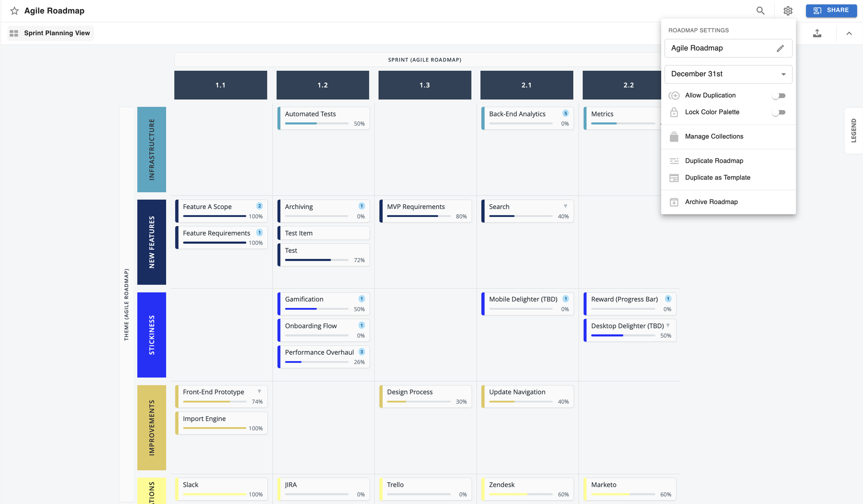Image resolution: width=863 pixels, height=504 pixels.
Task: Click the settings gear icon
Action: click(788, 11)
